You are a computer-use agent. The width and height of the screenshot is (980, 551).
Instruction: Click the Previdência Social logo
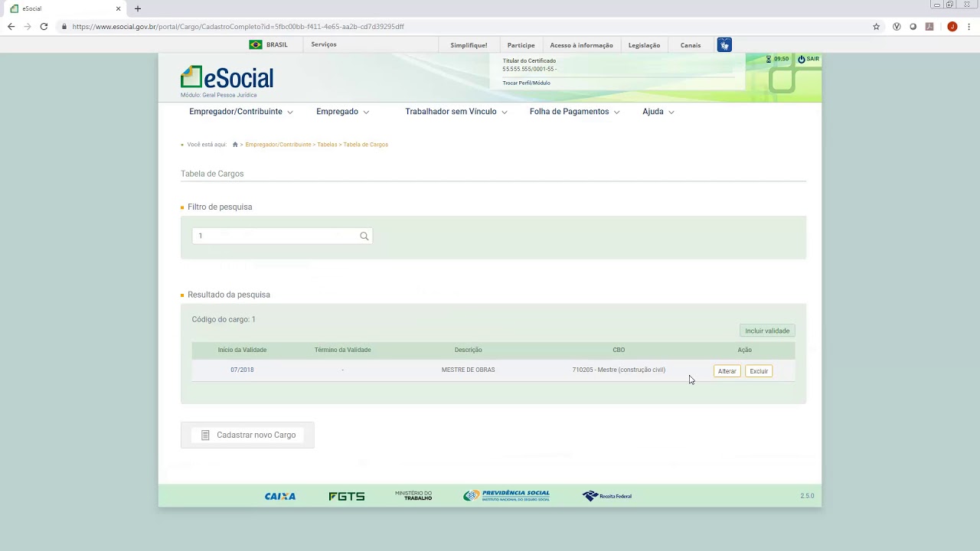(x=506, y=496)
